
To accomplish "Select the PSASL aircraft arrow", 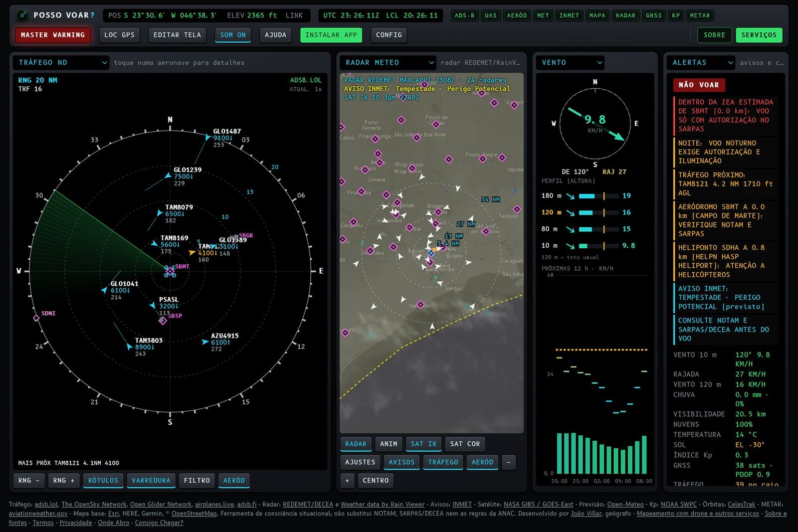I will pos(153,305).
